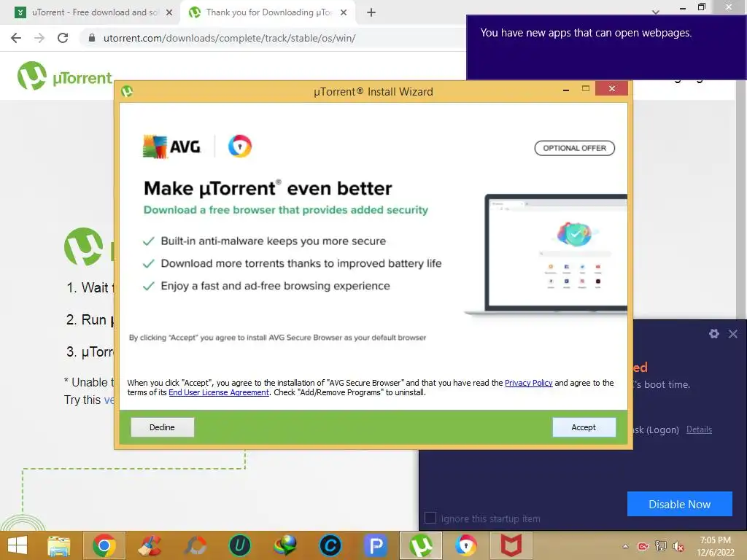Viewport: 747px width, 560px height.
Task: Click the uTorrent icon in wizard title bar
Action: (x=127, y=91)
